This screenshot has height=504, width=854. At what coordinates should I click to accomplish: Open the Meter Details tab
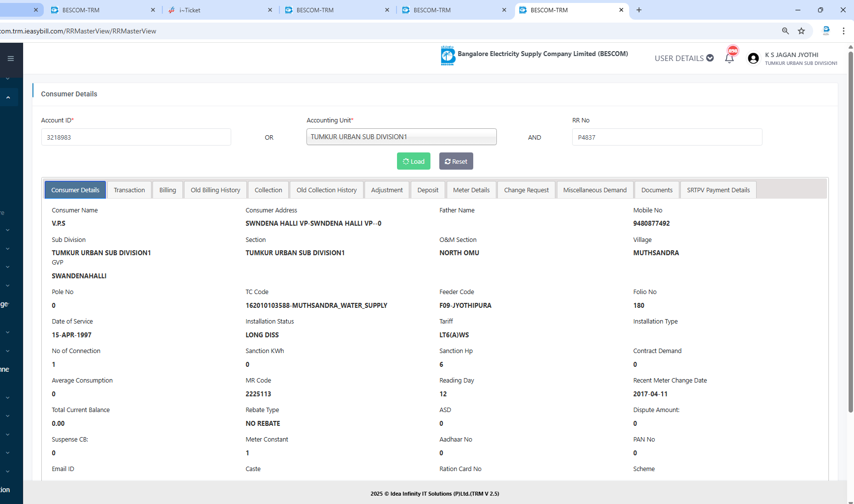point(471,190)
